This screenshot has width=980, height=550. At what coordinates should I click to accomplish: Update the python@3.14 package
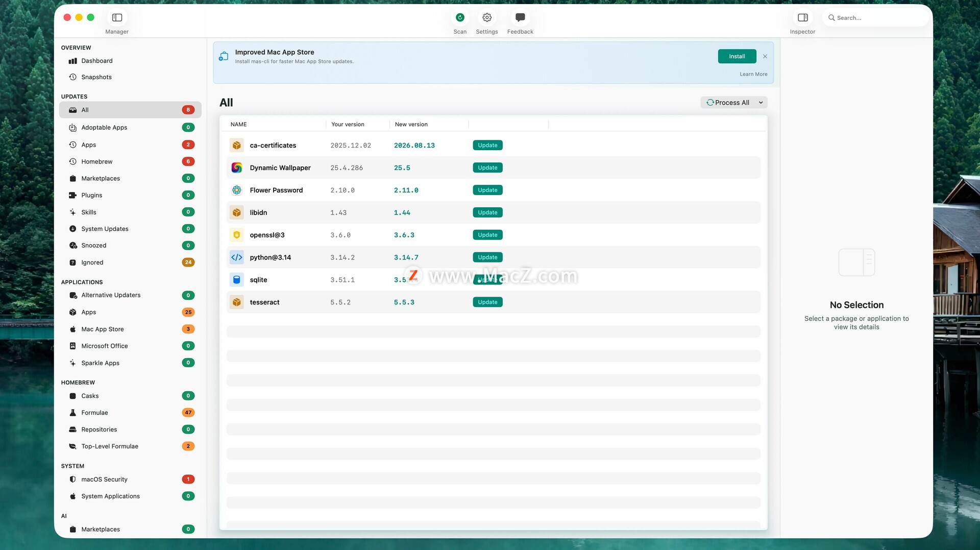(487, 257)
